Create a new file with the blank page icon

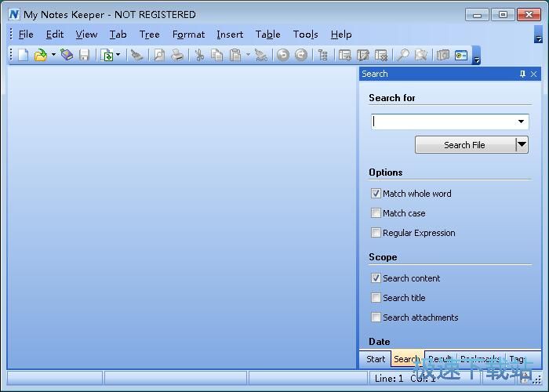[x=24, y=55]
